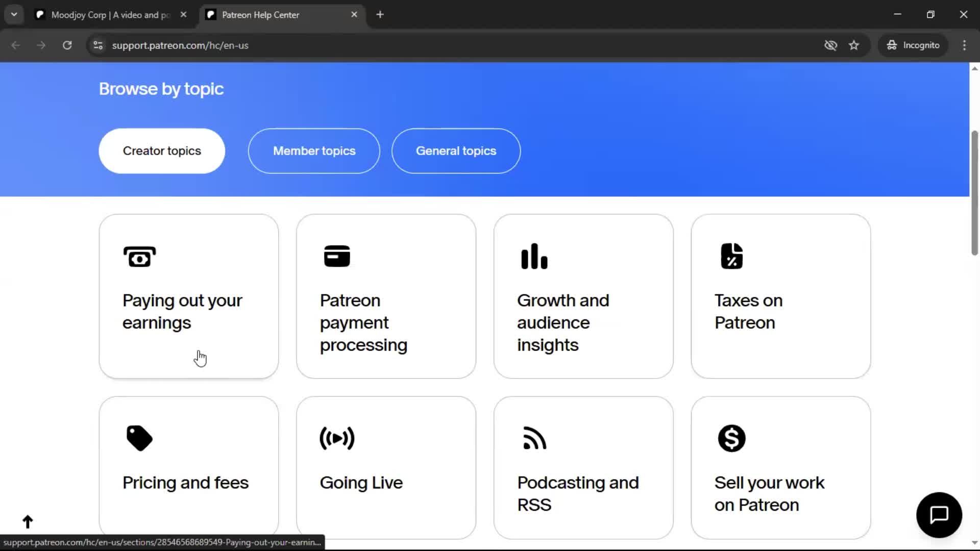Click the Browse by topic heading
This screenshot has height=551, width=980.
[161, 89]
